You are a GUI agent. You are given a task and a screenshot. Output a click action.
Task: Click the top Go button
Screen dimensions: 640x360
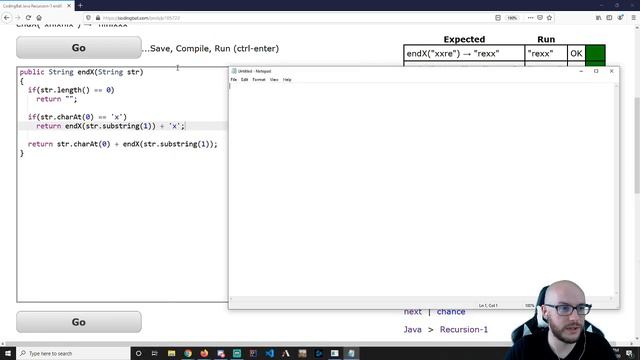[79, 48]
